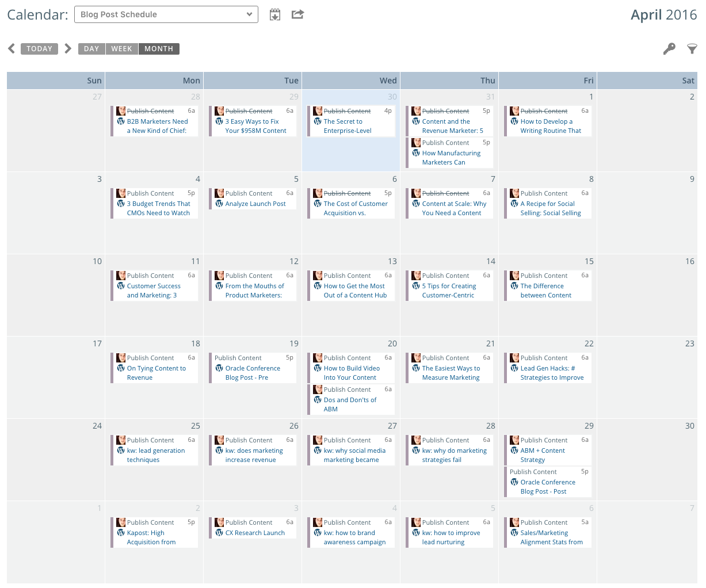Open the Blog Post Schedule calendar dropdown
Image resolution: width=706 pixels, height=588 pixels.
tap(166, 14)
